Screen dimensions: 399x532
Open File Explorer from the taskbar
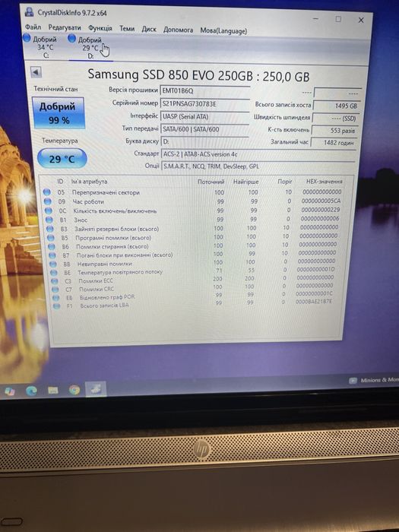53,390
